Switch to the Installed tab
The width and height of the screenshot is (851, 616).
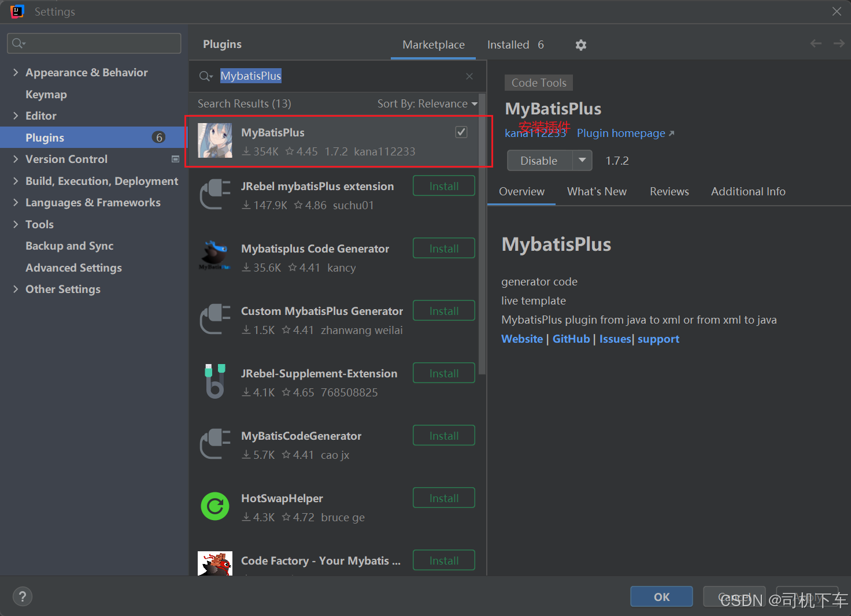pyautogui.click(x=516, y=45)
